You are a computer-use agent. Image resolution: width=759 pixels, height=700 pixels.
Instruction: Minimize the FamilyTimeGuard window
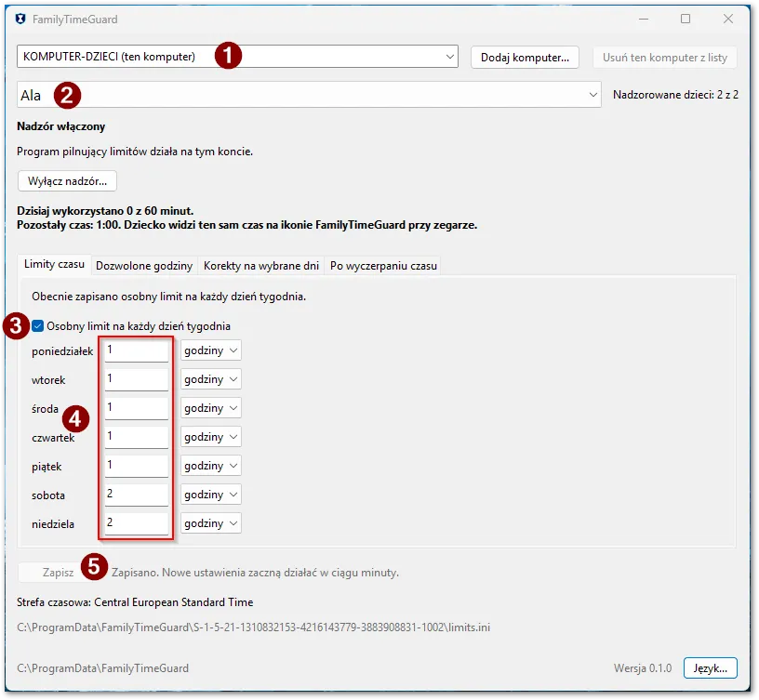pyautogui.click(x=644, y=19)
